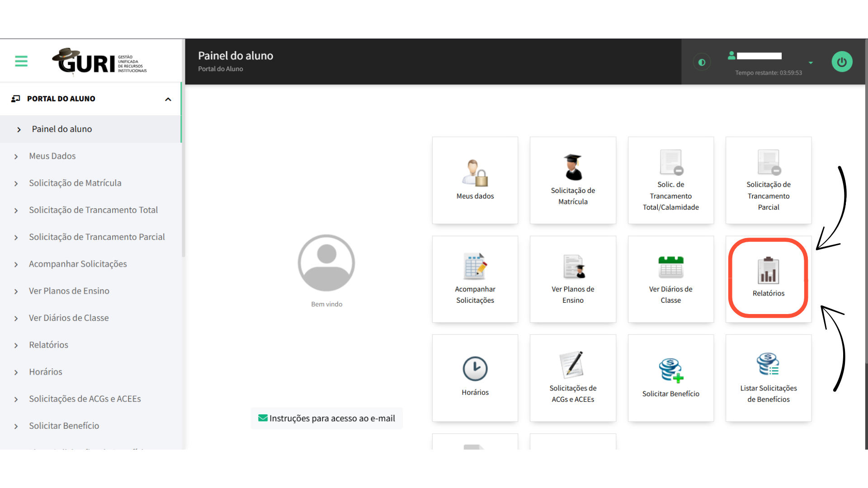Image resolution: width=868 pixels, height=488 pixels.
Task: Toggle the hamburger sidebar menu
Action: 21,61
